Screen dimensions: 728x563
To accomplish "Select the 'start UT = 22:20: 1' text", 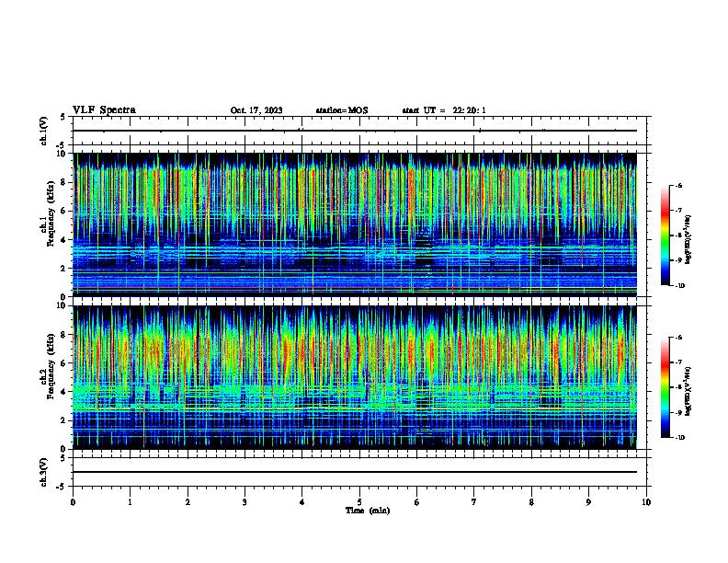I will click(444, 110).
